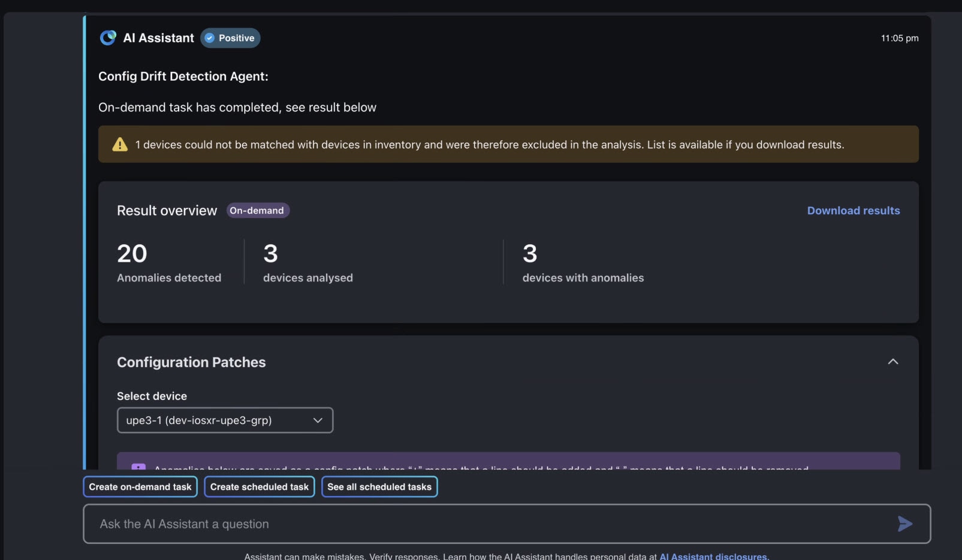Image resolution: width=962 pixels, height=560 pixels.
Task: Send the question with the arrow icon
Action: pyautogui.click(x=905, y=524)
